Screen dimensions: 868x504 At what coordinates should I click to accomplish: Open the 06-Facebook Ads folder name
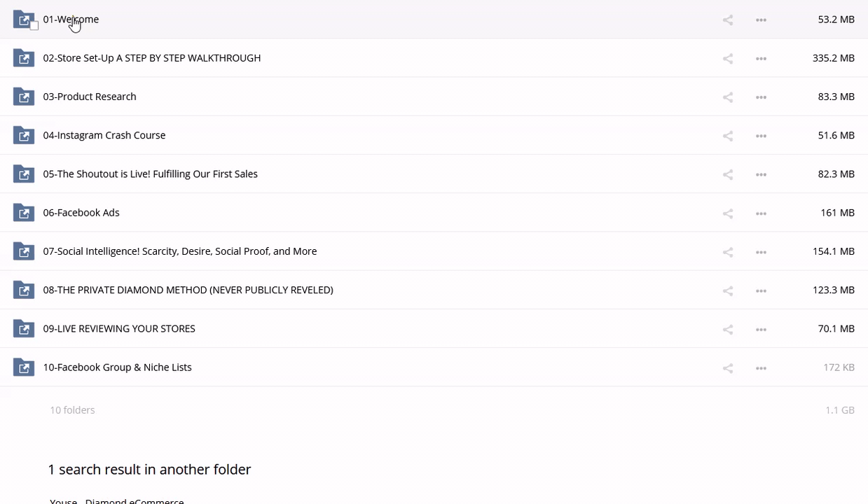[81, 213]
